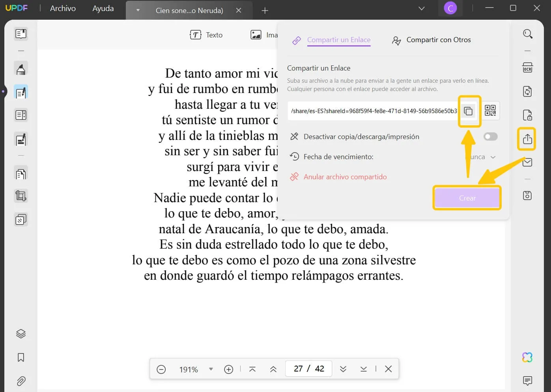Go to the previous page
The height and width of the screenshot is (392, 551).
click(273, 369)
